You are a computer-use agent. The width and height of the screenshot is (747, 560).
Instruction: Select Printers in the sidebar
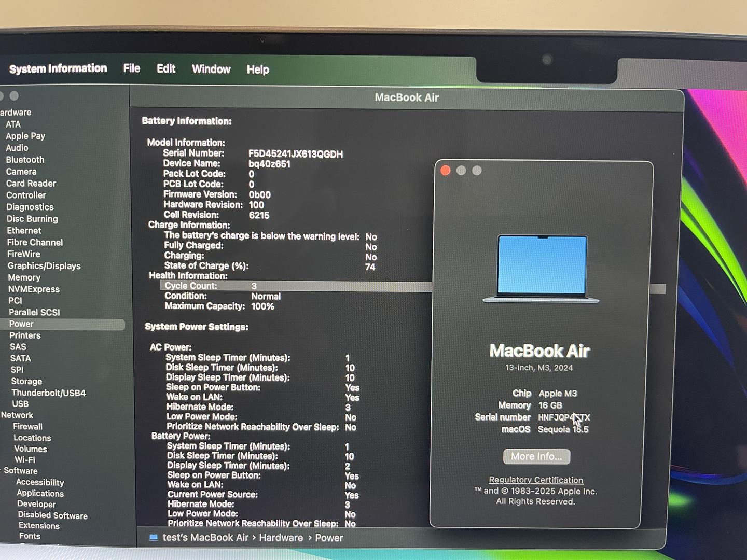[x=25, y=335]
